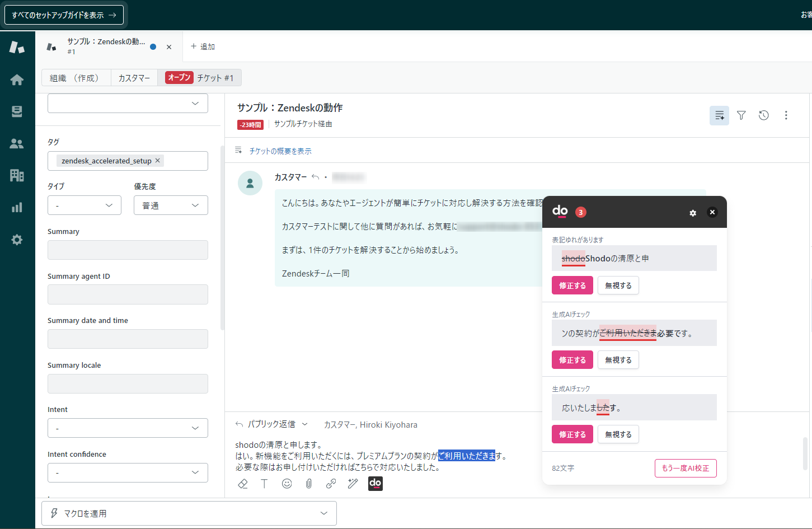Open reporting from the sidebar chart icon
Screen dimensions: 812x529
(x=17, y=208)
